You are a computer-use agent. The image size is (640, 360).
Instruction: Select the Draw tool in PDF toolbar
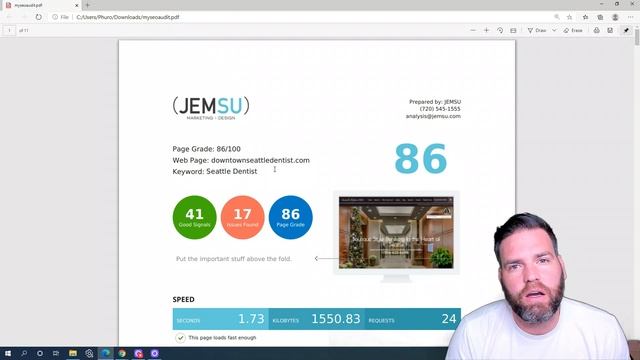pos(537,30)
